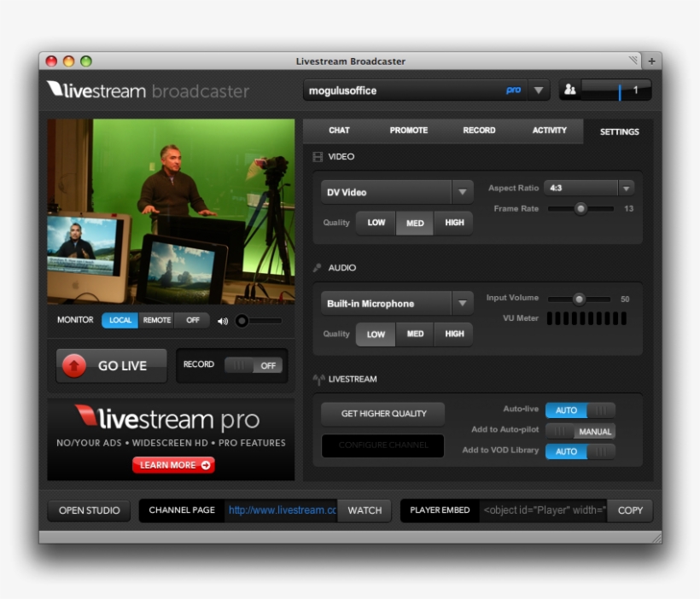Click the audio section microphone icon
700x599 pixels.
pyautogui.click(x=318, y=268)
